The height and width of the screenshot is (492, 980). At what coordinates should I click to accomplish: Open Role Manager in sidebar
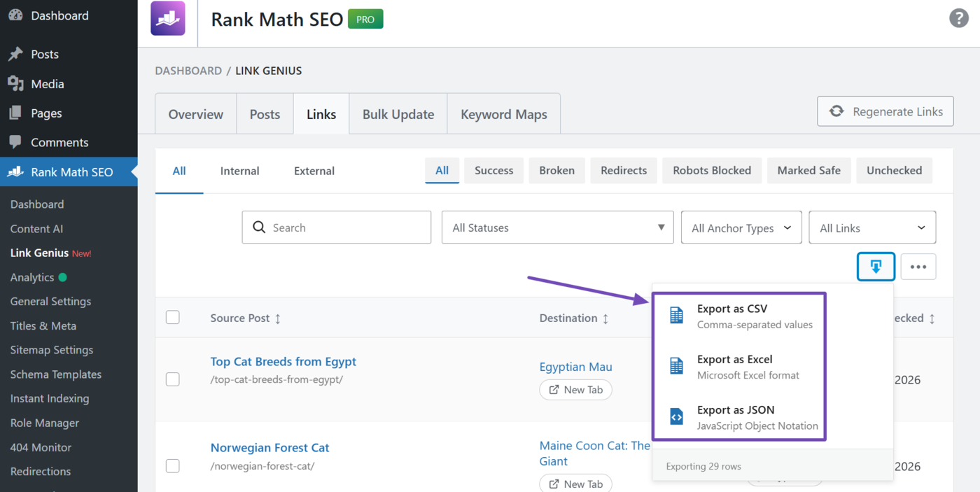pos(45,423)
